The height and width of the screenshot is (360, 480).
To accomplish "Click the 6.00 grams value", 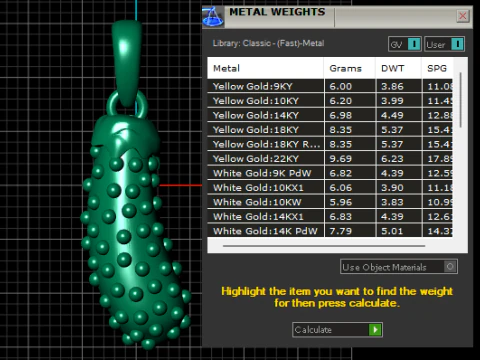I will [341, 86].
